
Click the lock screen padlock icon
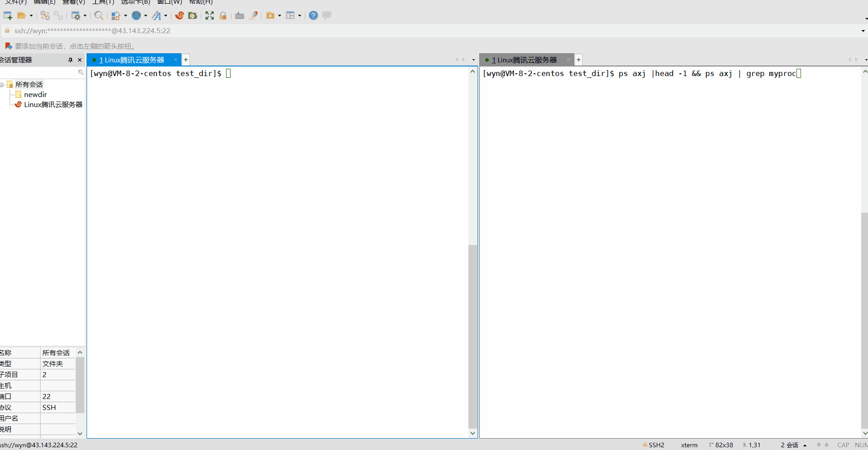[223, 15]
